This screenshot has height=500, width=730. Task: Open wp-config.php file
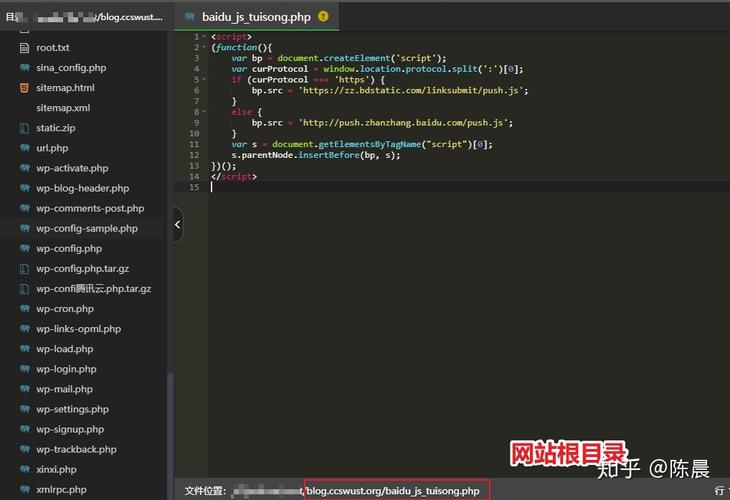click(69, 248)
